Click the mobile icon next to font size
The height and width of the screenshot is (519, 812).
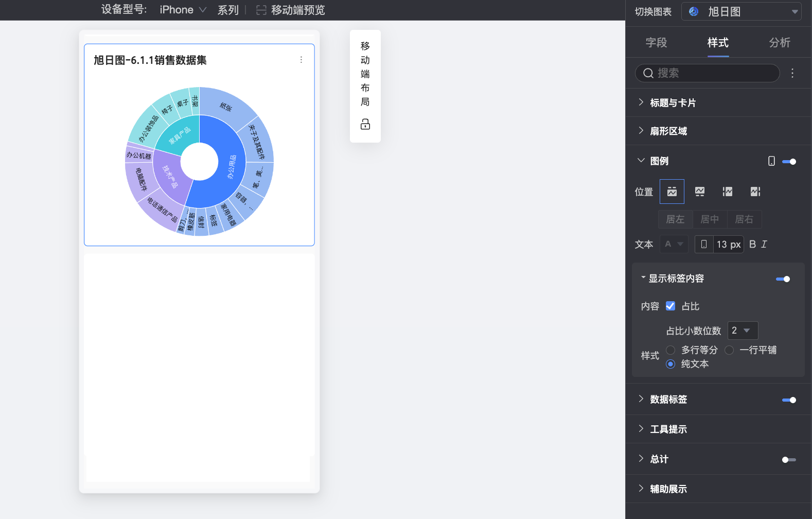[704, 244]
